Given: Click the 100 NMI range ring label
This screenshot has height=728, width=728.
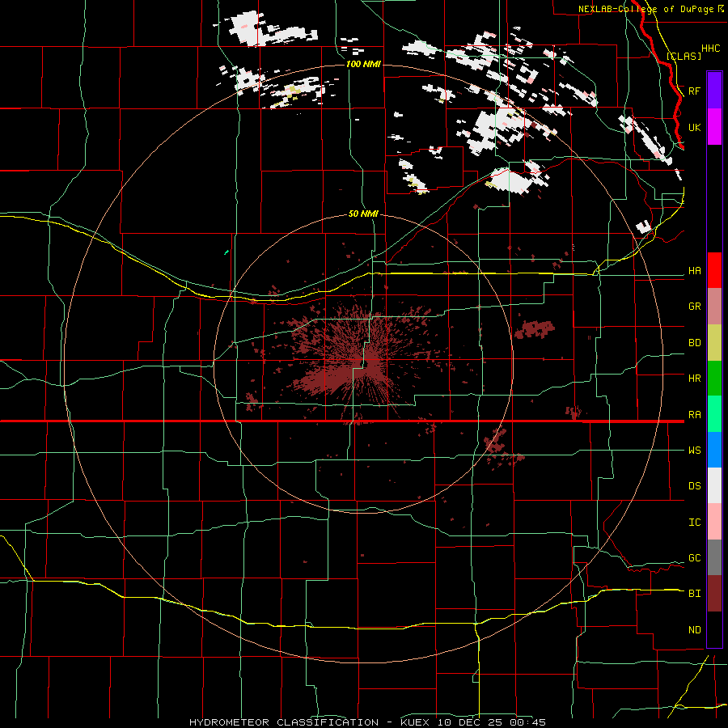Looking at the screenshot, I should (363, 64).
